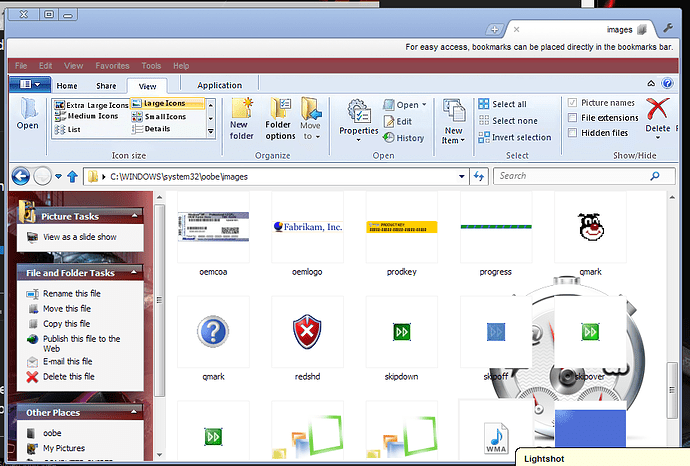
Task: Click the forward navigation button
Action: (x=43, y=176)
